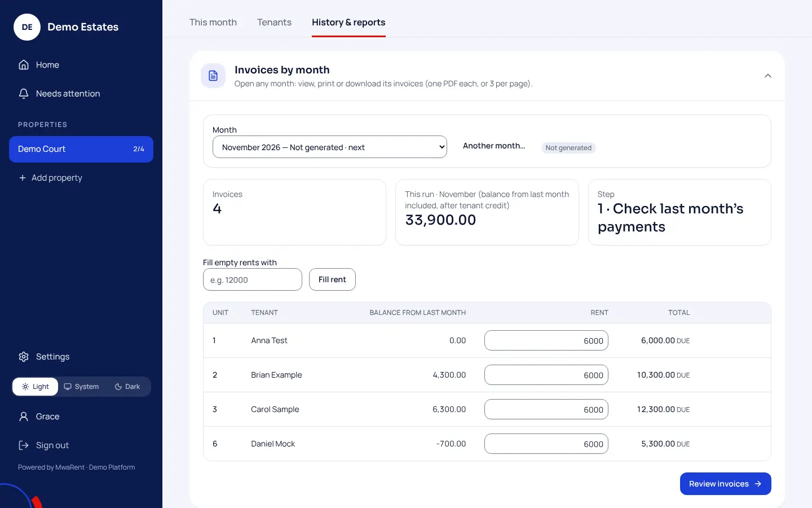
Task: Click the Step 1 Check last month's payments card
Action: coord(679,212)
